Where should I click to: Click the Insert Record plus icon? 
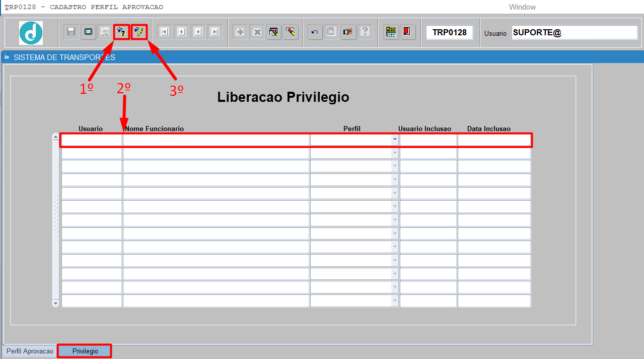[240, 32]
